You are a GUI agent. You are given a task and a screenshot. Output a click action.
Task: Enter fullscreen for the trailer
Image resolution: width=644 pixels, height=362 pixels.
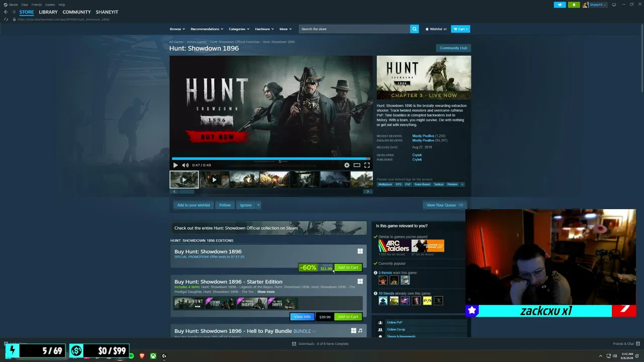click(367, 165)
